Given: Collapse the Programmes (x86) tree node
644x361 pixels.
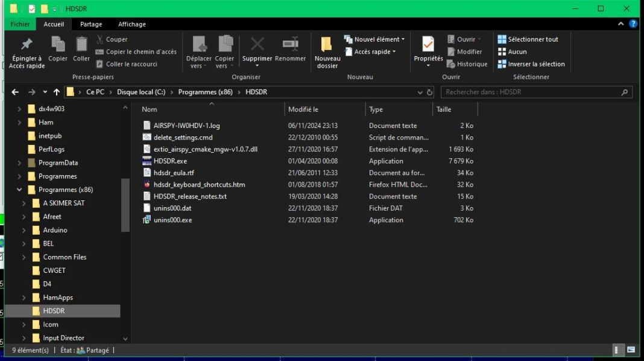Looking at the screenshot, I should point(19,190).
